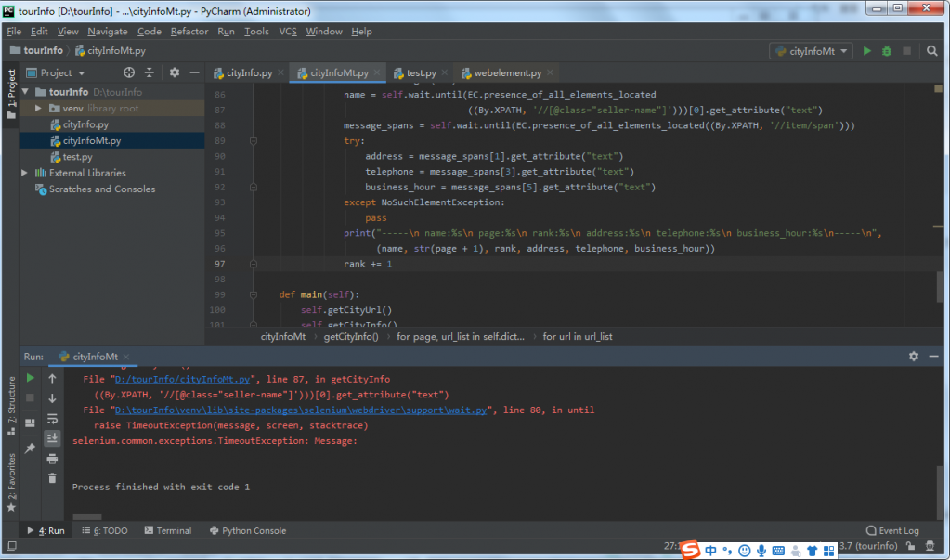950x560 pixels.
Task: Click the tool windows quick-access icon, bottom-left corner
Action: tap(11, 547)
